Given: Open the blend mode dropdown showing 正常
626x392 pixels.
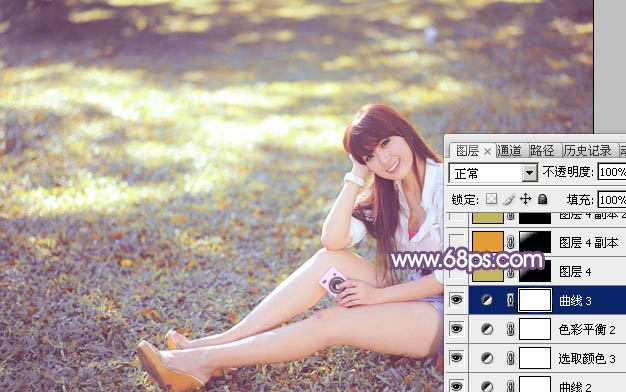Looking at the screenshot, I should (530, 173).
